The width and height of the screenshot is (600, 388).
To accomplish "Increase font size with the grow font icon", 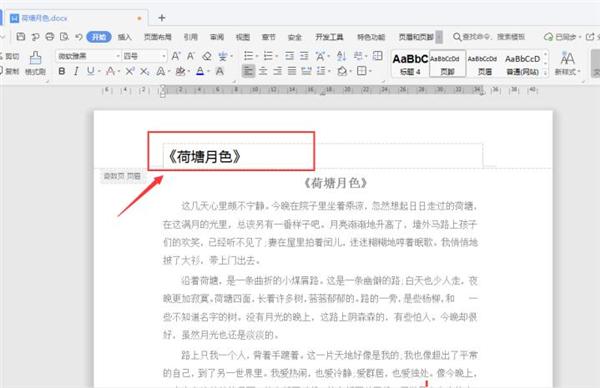I will [x=176, y=56].
